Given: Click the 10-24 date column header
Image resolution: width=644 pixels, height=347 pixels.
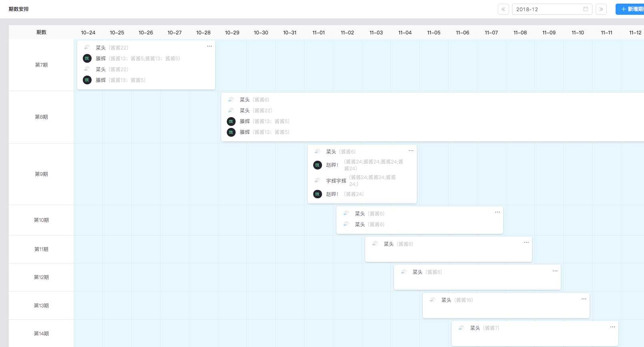Looking at the screenshot, I should [x=88, y=32].
